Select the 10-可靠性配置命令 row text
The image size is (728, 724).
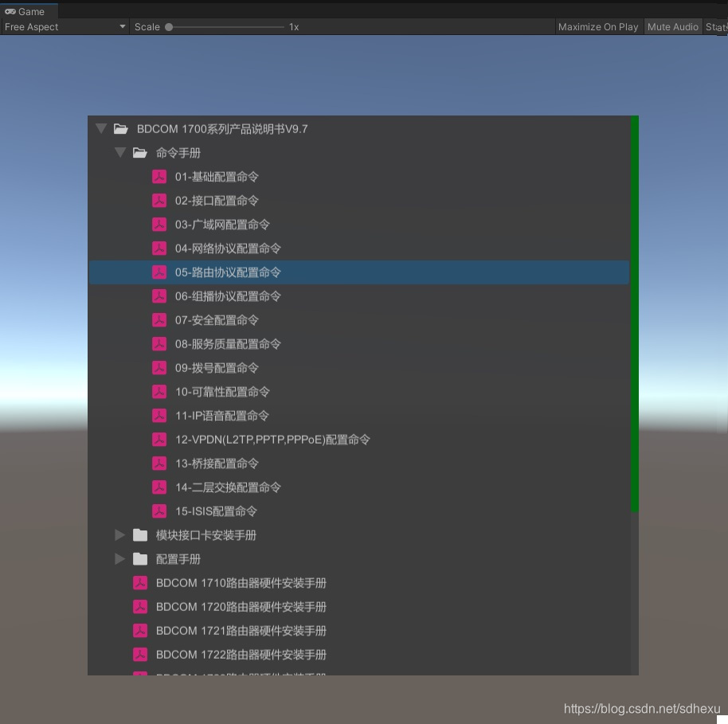(x=222, y=392)
